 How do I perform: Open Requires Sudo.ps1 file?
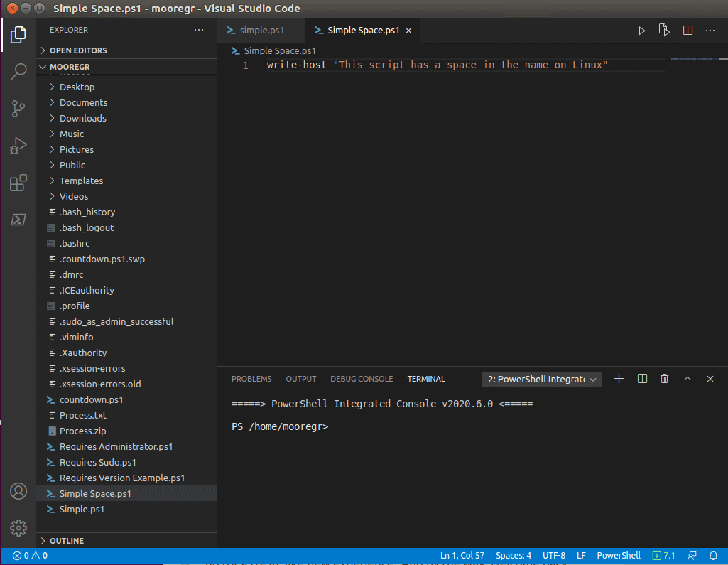[x=126, y=463]
